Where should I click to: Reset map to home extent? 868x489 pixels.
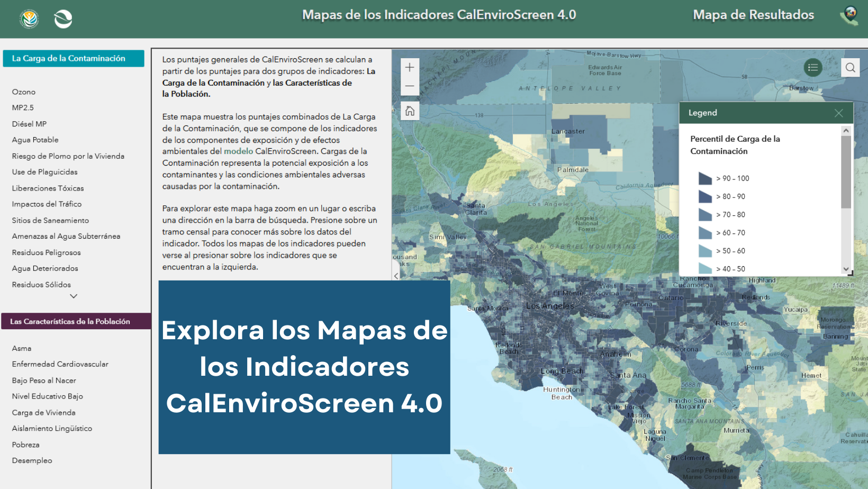[410, 111]
